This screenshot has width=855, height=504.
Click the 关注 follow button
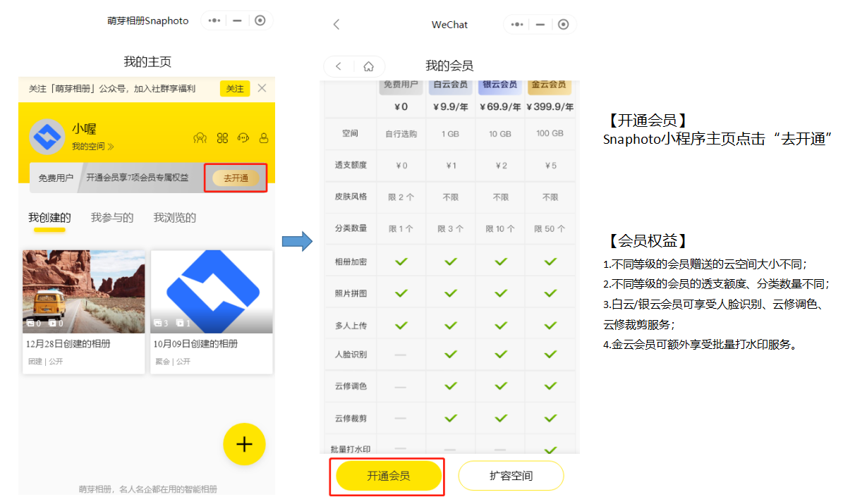click(235, 89)
